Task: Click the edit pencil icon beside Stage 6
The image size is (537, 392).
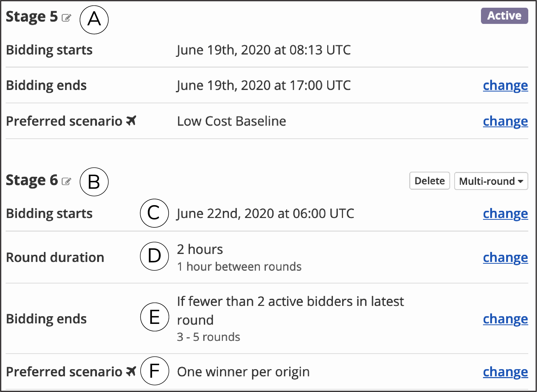Action: [66, 181]
